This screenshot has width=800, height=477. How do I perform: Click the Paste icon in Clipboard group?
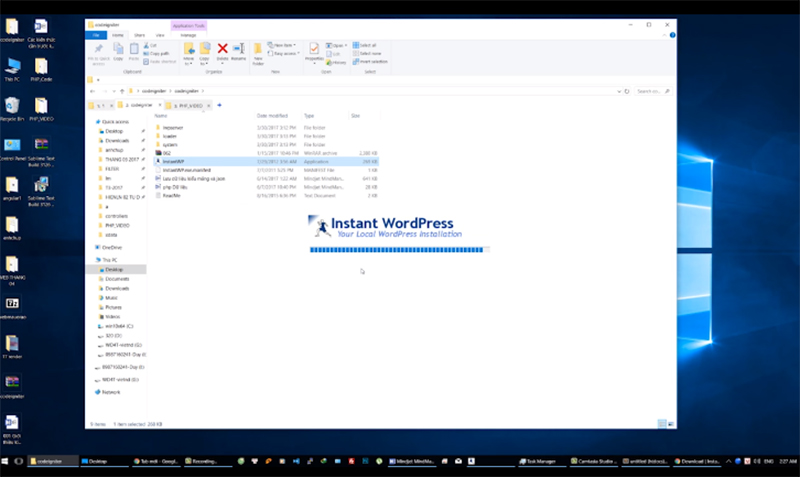point(134,50)
